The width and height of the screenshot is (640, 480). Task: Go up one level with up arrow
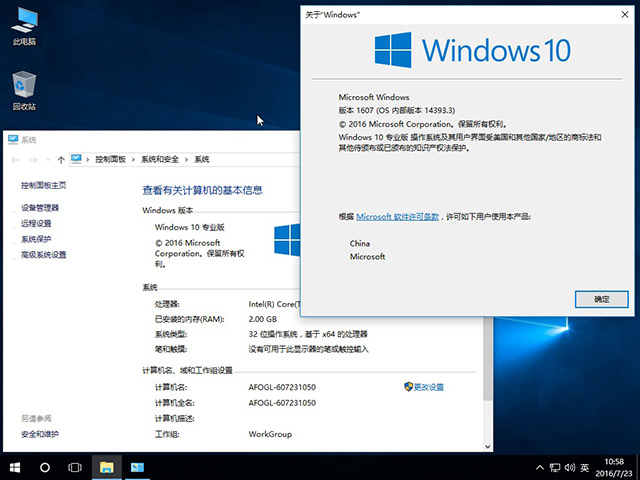pos(61,159)
